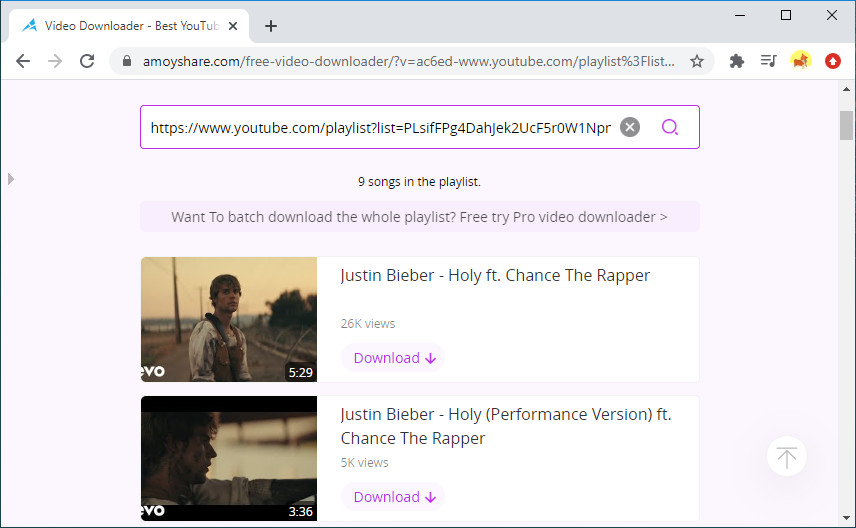Search with the magnifier icon
Viewport: 856px width, 528px height.
coord(669,127)
